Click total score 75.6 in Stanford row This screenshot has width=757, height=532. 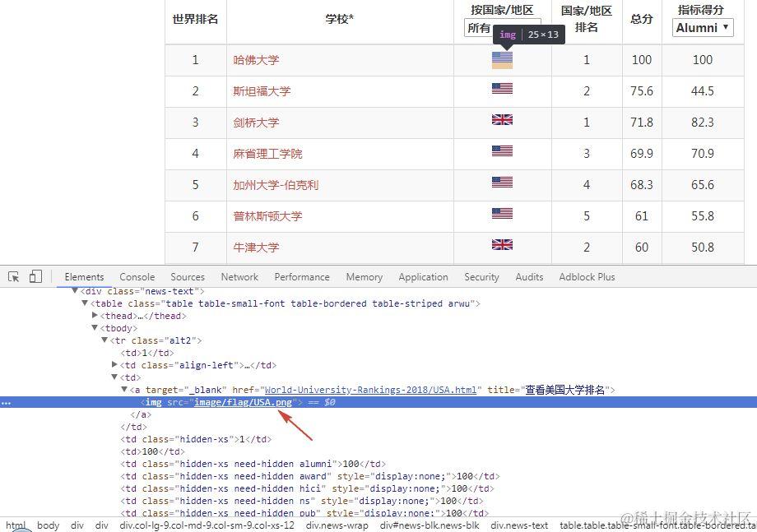tap(642, 91)
